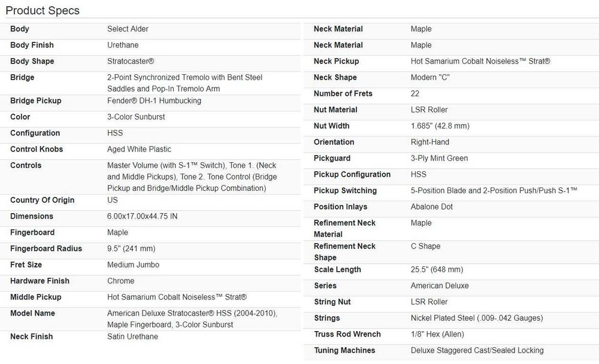Click the Fingerboard Radius label
The image size is (599, 364).
46,248
